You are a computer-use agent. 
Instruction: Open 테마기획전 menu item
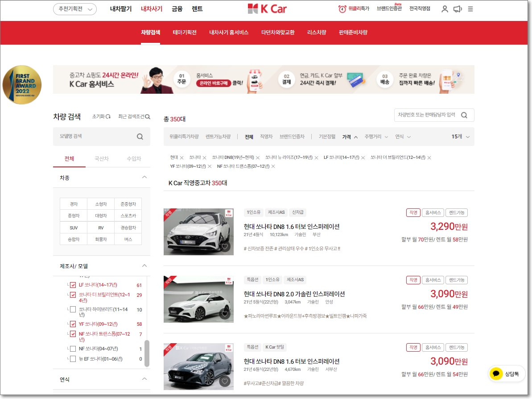185,33
